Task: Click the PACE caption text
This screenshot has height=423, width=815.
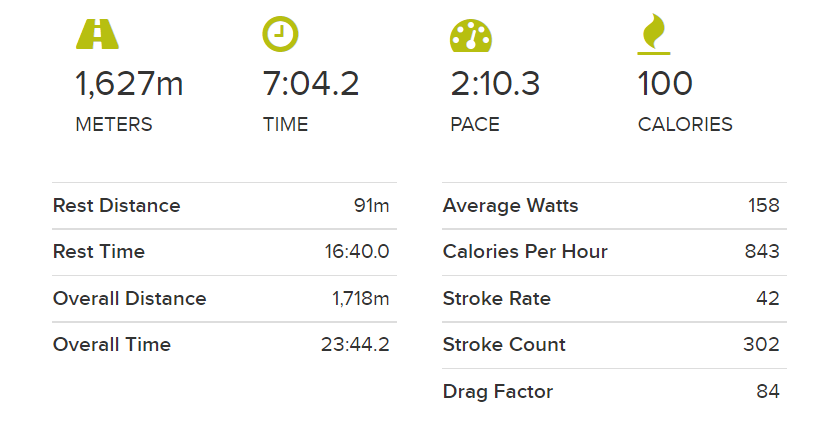Action: (475, 125)
